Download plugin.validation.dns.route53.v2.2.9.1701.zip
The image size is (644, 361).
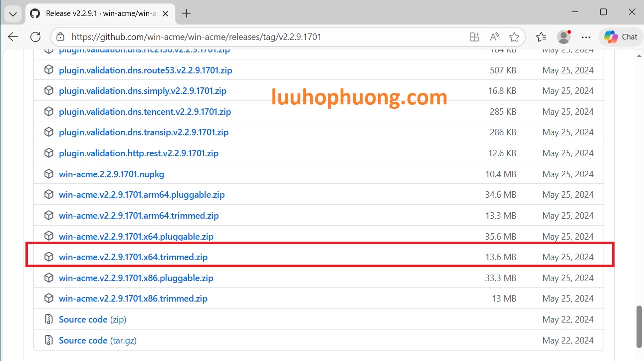146,70
